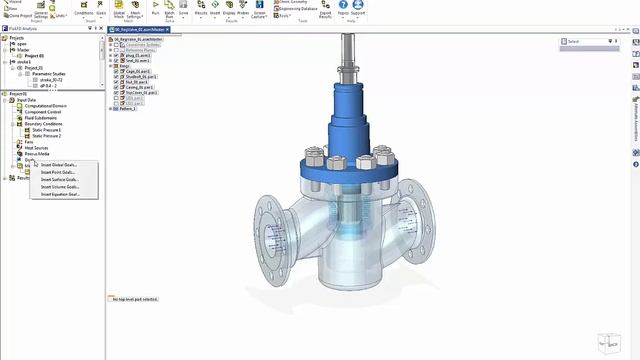
Task: Uncheck the plug_01.asm:1 checkbox
Action: click(x=116, y=56)
